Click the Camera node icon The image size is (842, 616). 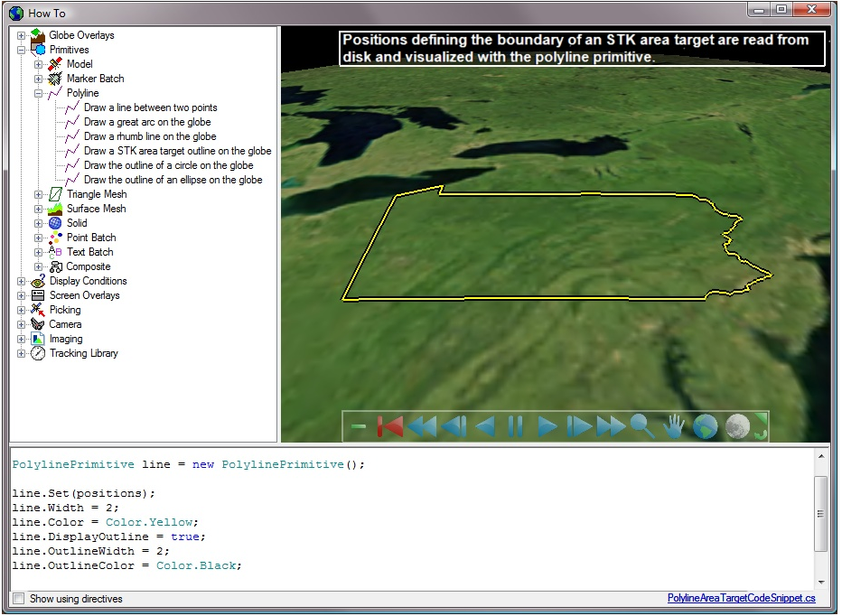pos(38,324)
